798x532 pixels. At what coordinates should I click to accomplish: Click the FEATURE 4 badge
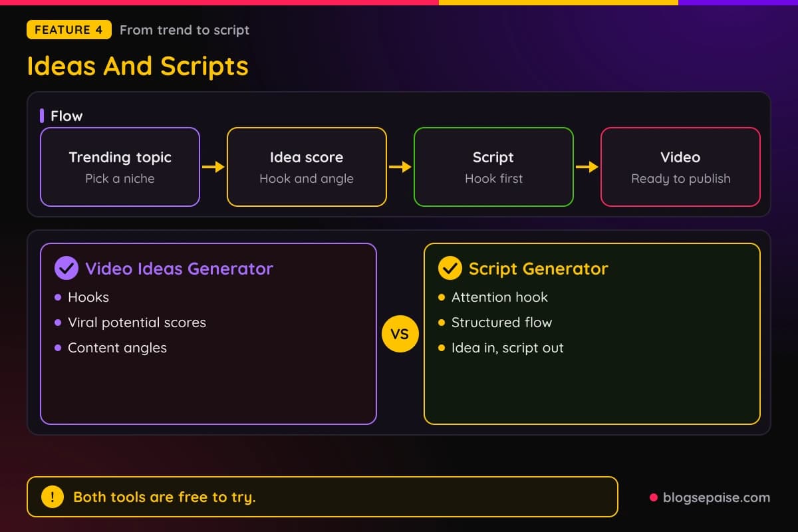(x=69, y=30)
